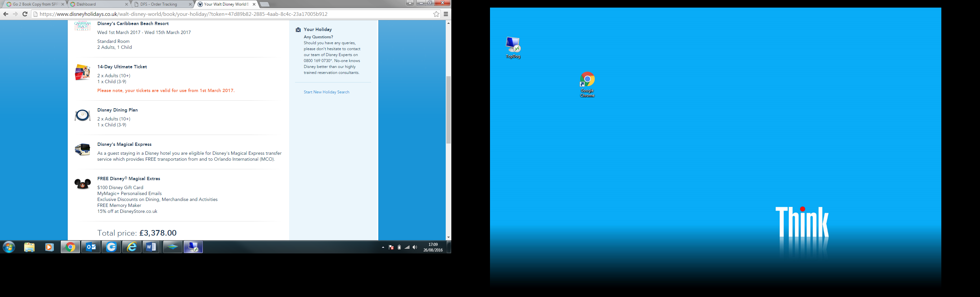Image resolution: width=980 pixels, height=297 pixels.
Task: Click the Caribbean Beach Resort logo thumbnail
Action: 83,26
